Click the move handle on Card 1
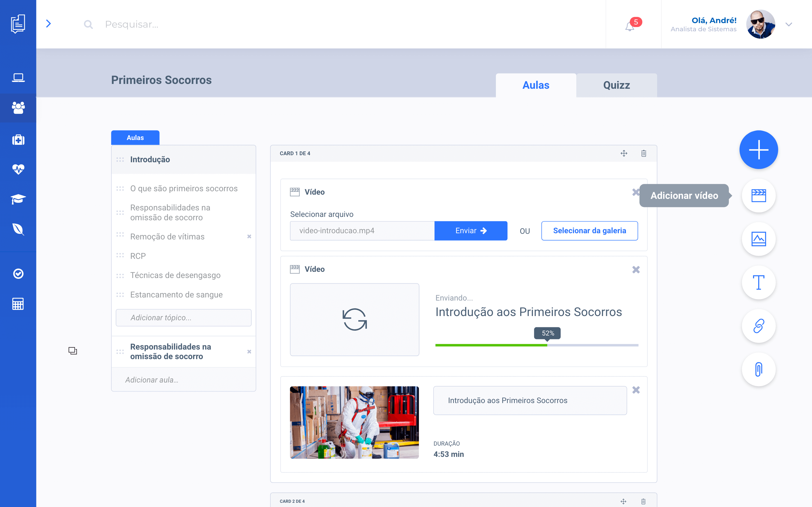The image size is (812, 507). [624, 153]
